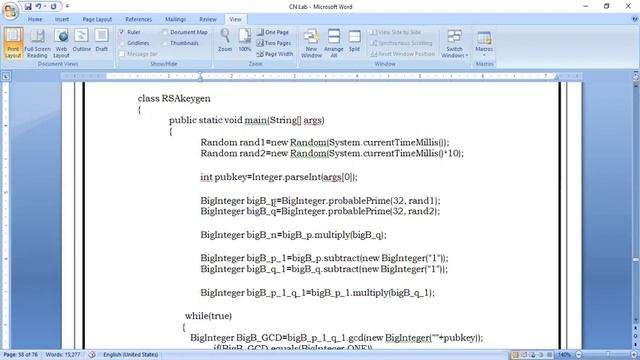The image size is (640, 360).
Task: Switch to Web Layout view
Action: (61, 43)
